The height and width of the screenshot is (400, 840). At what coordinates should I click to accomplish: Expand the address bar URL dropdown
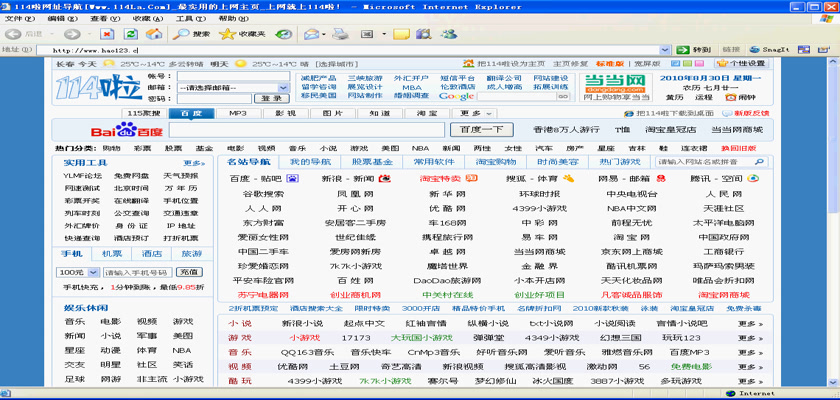pos(665,50)
